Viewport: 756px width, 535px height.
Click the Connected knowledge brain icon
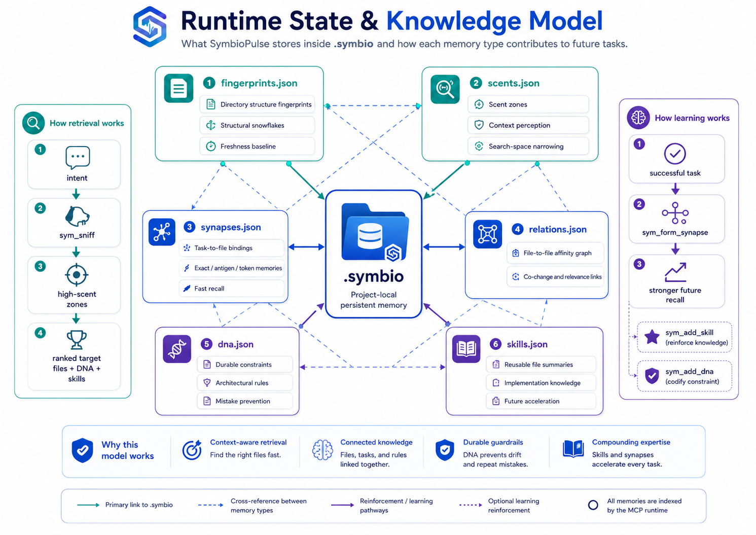pyautogui.click(x=322, y=450)
